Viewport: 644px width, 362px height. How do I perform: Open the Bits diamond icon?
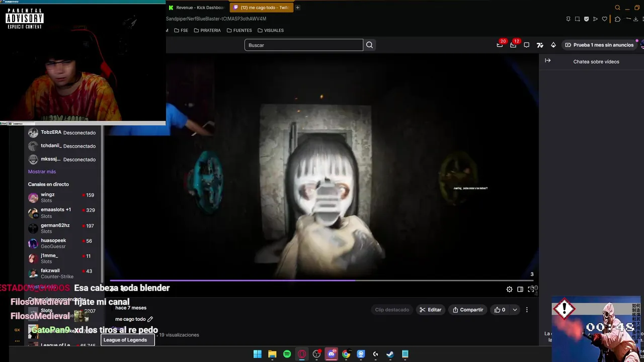tap(553, 45)
